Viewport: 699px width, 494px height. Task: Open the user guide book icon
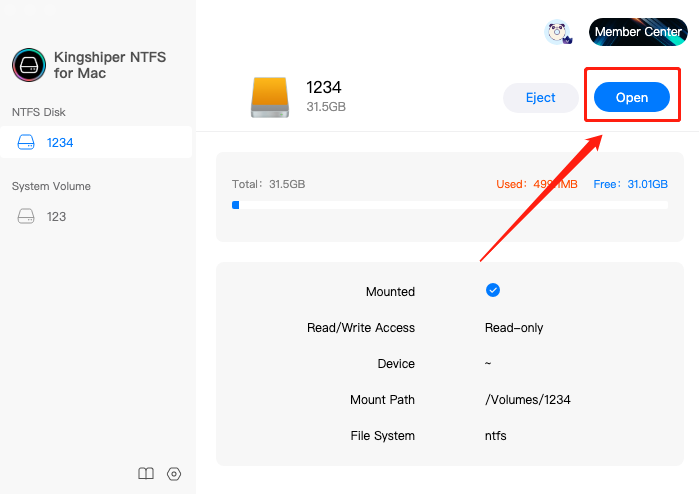coord(146,473)
